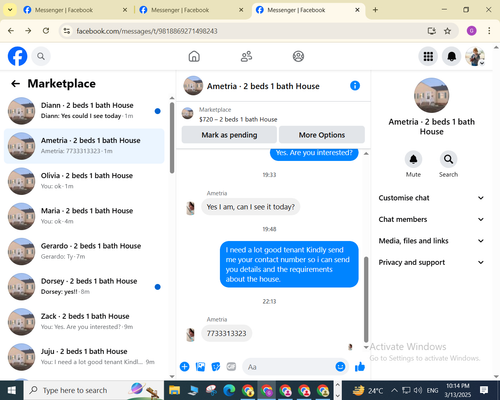Click the chat messages scrollbar
500x400 pixels.
(366, 299)
